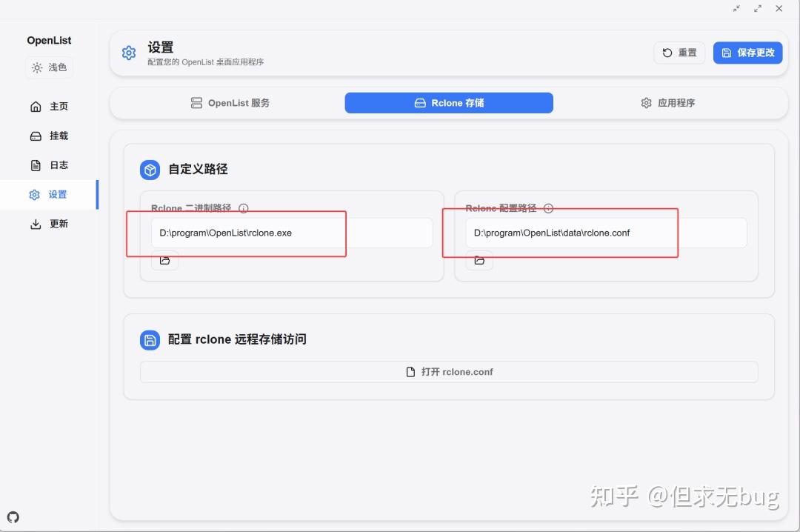Click the OpenList sidebar title
The width and height of the screenshot is (800, 532).
tap(49, 40)
